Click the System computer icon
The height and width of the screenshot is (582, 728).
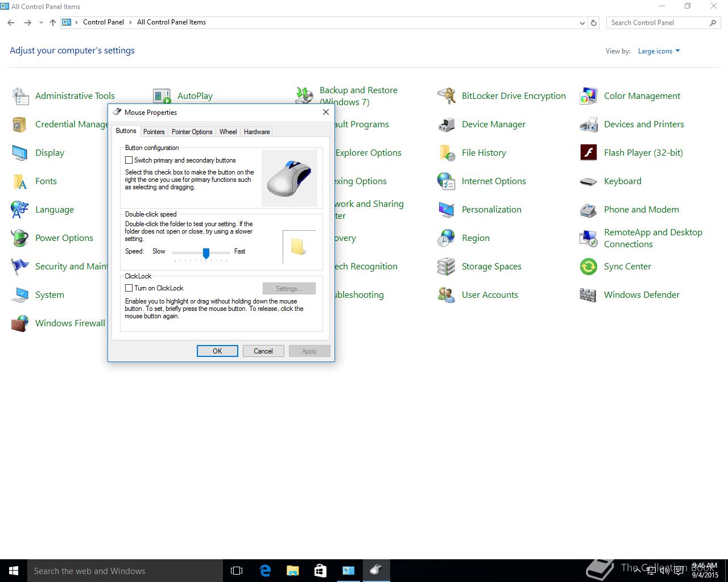pos(20,295)
